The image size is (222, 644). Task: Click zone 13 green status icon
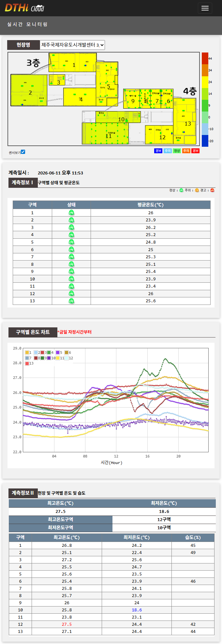click(x=71, y=301)
